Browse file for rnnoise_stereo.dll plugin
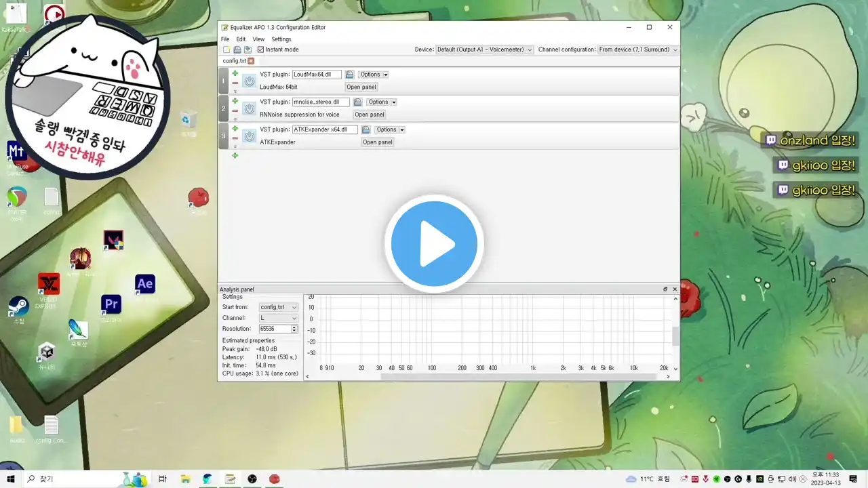This screenshot has width=868, height=488. point(357,102)
